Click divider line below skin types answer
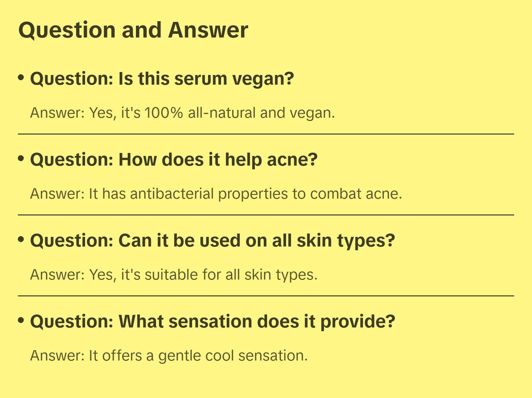Image resolution: width=532 pixels, height=398 pixels. [266, 296]
